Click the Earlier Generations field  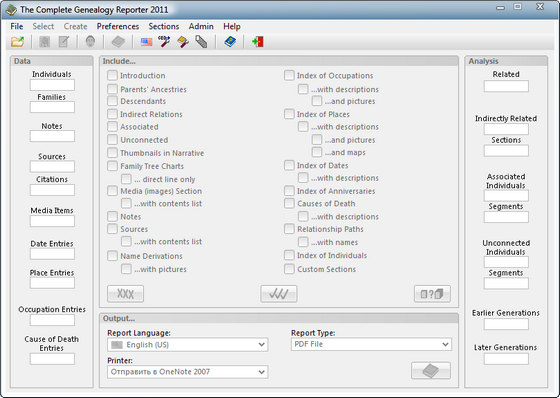tap(506, 324)
